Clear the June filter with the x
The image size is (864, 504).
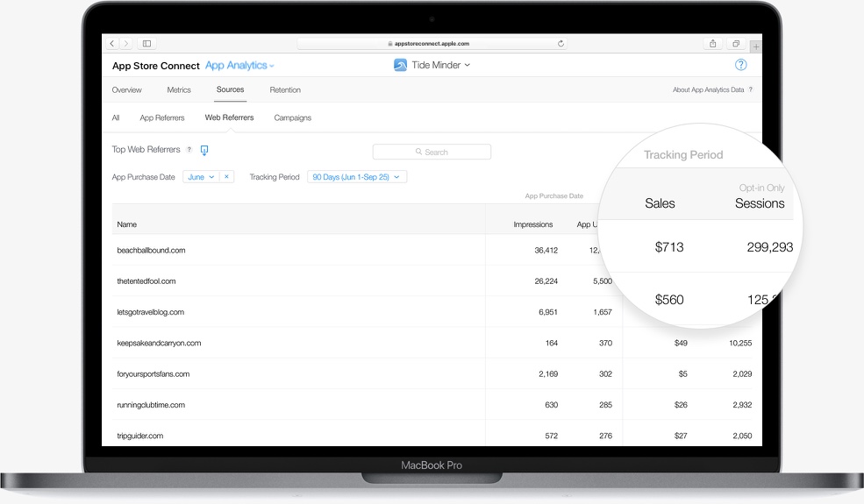tap(226, 177)
